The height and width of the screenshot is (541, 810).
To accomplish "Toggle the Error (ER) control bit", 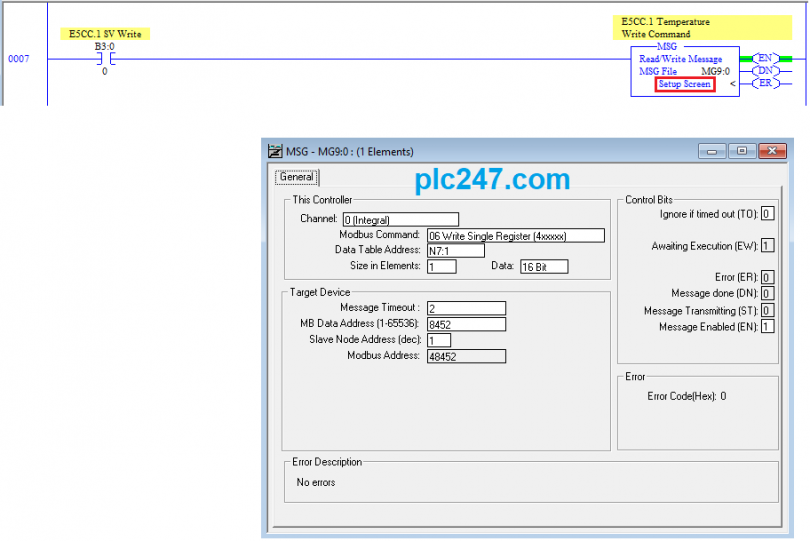I will [768, 277].
